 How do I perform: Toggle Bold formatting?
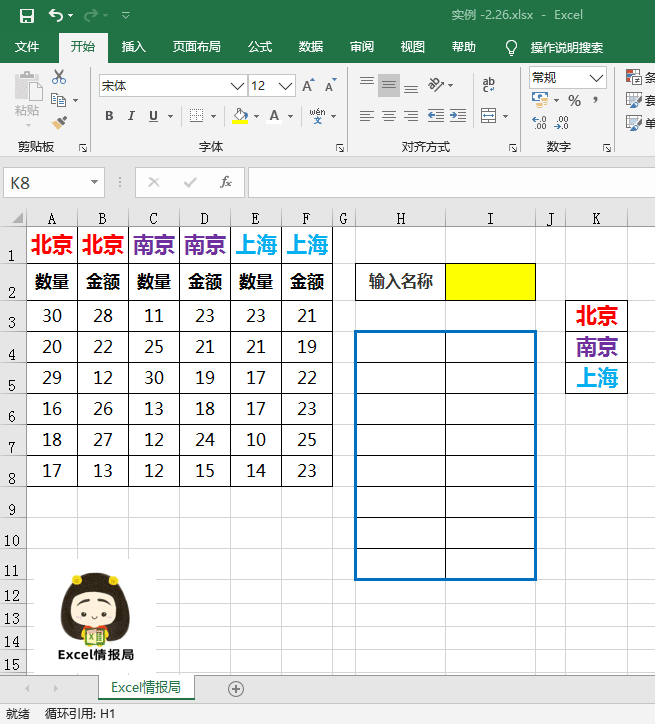pyautogui.click(x=109, y=116)
